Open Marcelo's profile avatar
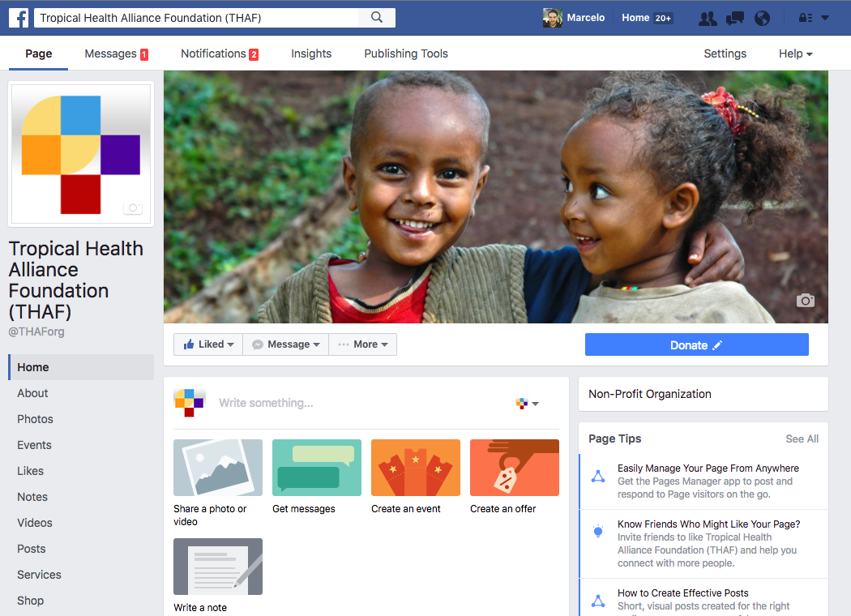851x616 pixels. 552,18
